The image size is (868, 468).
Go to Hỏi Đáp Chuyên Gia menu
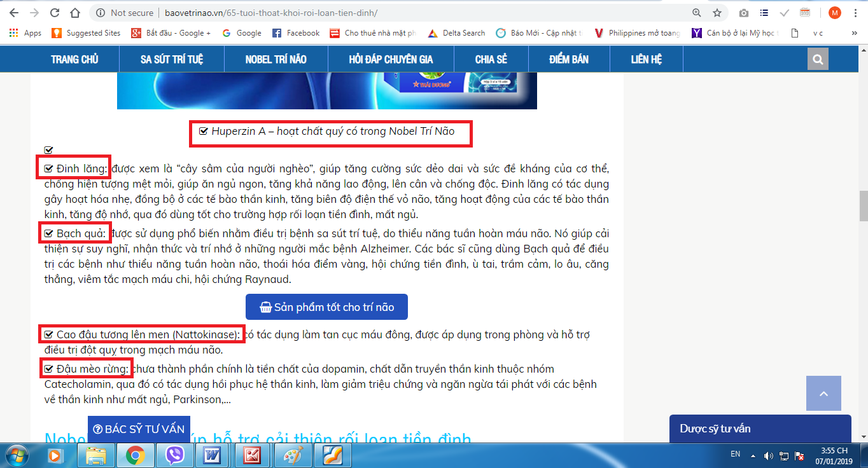(x=391, y=60)
